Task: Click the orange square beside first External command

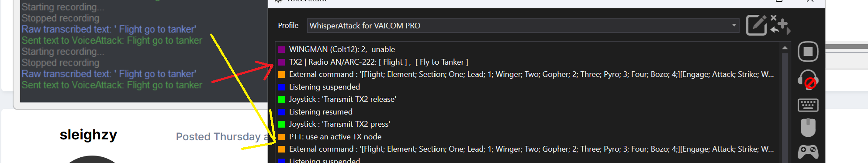Action: 282,74
